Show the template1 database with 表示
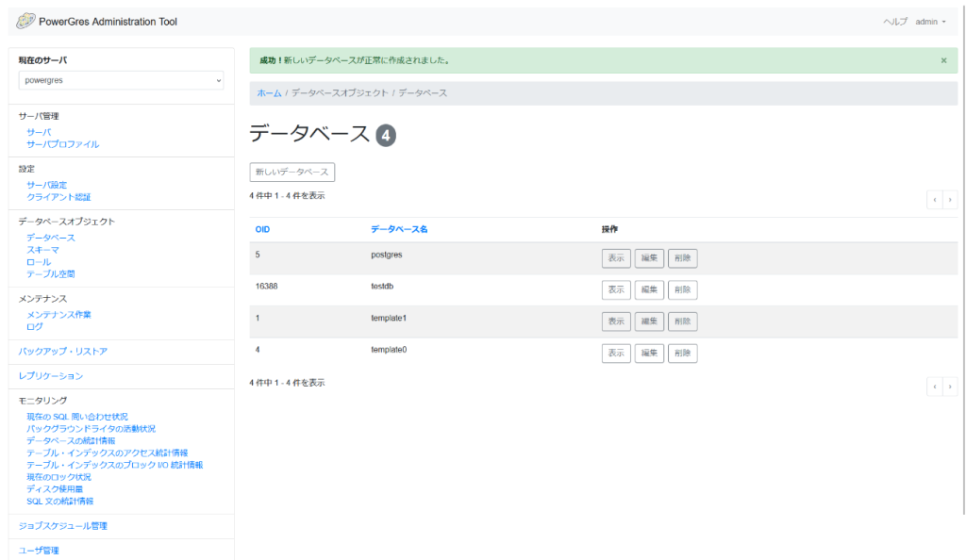 pos(616,321)
